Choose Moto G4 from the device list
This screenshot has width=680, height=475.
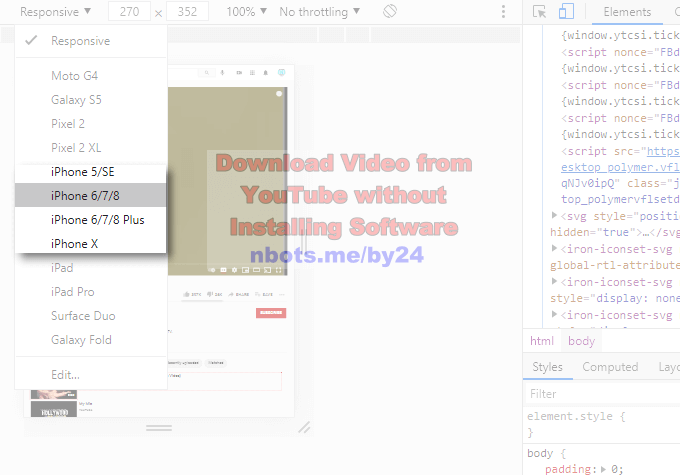pyautogui.click(x=91, y=76)
